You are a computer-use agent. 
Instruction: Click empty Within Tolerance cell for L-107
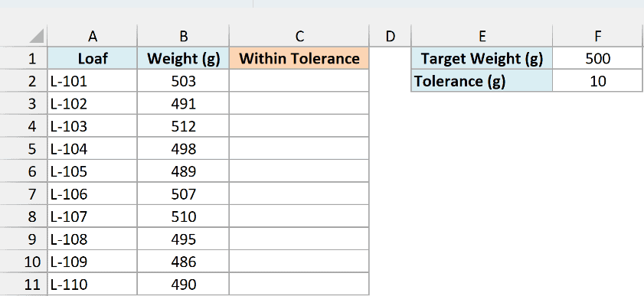point(299,216)
